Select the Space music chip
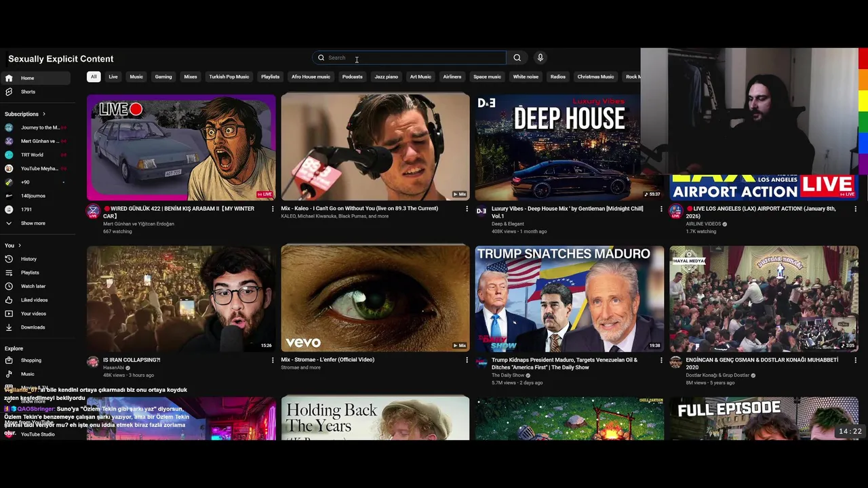 click(487, 77)
